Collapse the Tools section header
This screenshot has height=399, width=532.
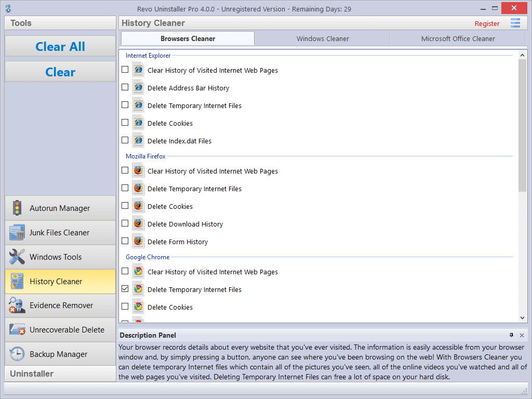point(60,23)
